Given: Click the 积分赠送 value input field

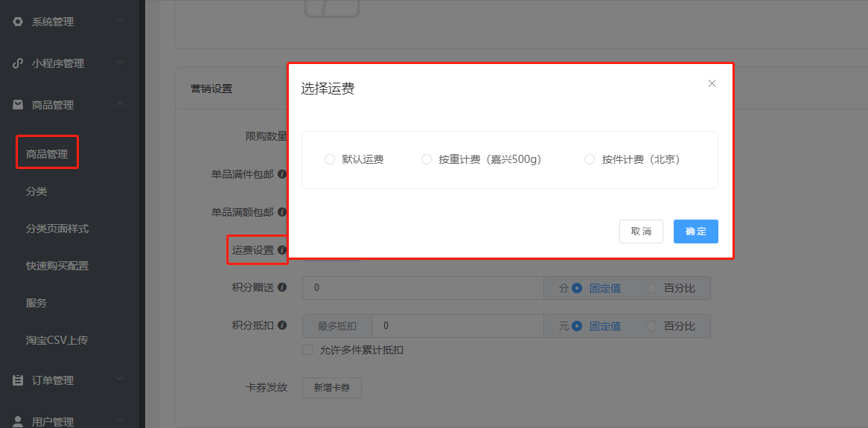Looking at the screenshot, I should (x=423, y=288).
